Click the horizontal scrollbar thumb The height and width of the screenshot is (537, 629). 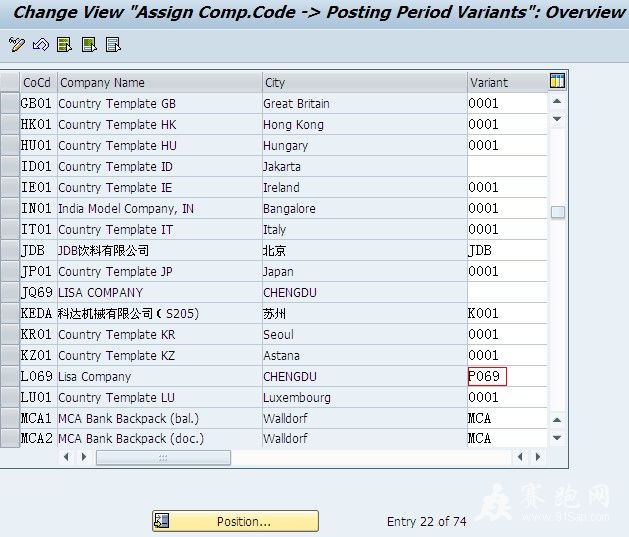tap(163, 458)
